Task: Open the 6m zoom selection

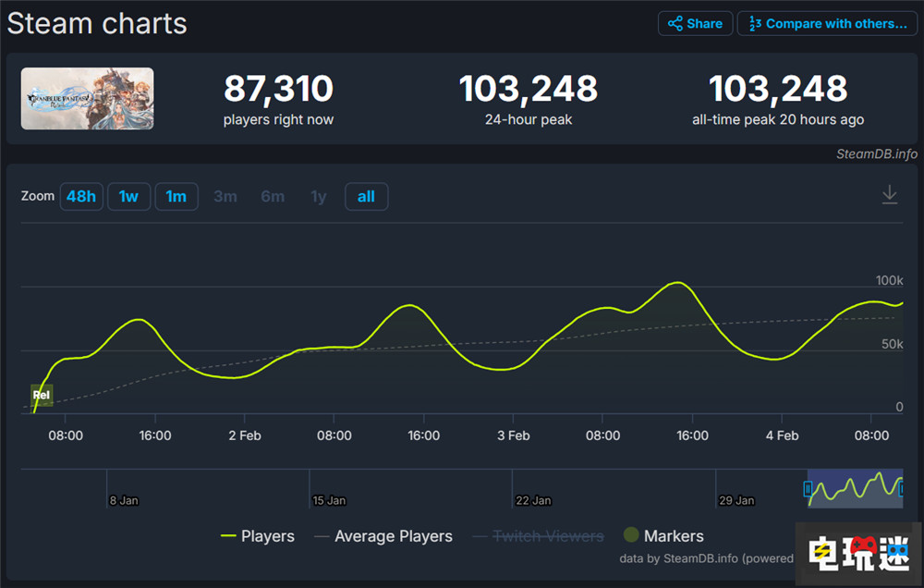Action: point(273,196)
